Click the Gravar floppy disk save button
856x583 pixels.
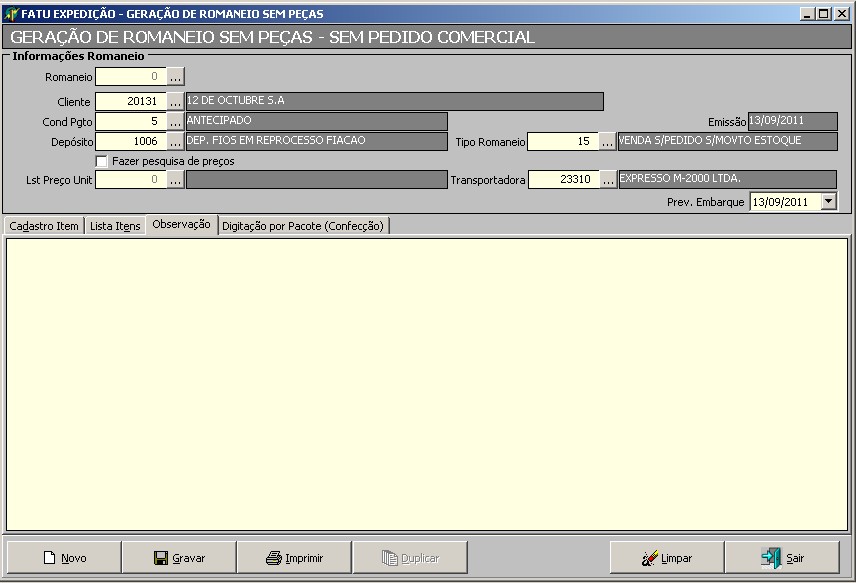(178, 558)
